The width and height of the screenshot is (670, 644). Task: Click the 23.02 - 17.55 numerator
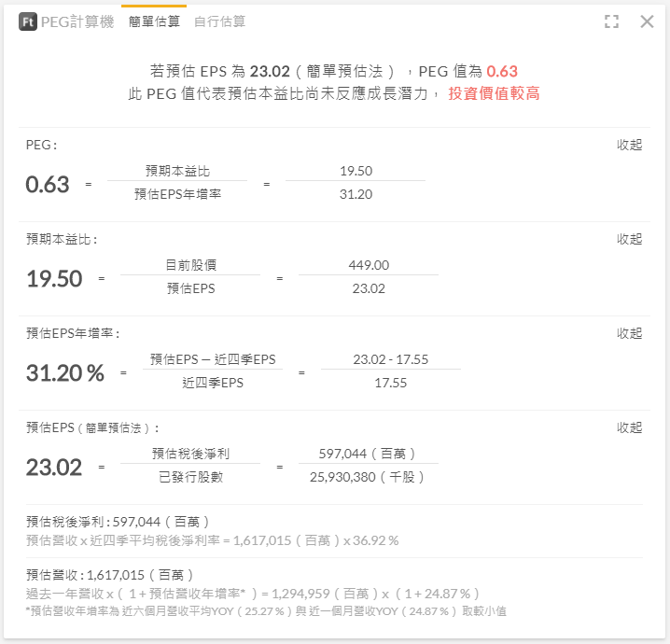click(390, 359)
